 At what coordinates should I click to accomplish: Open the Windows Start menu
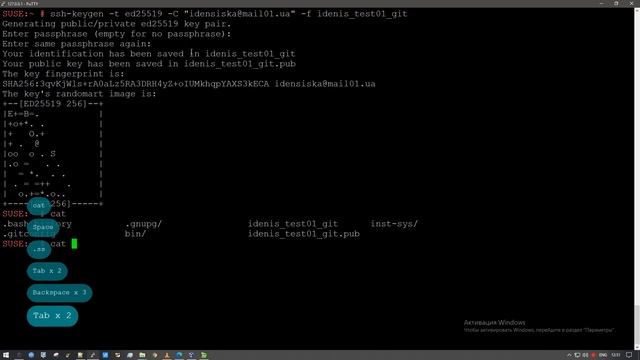(x=6, y=355)
